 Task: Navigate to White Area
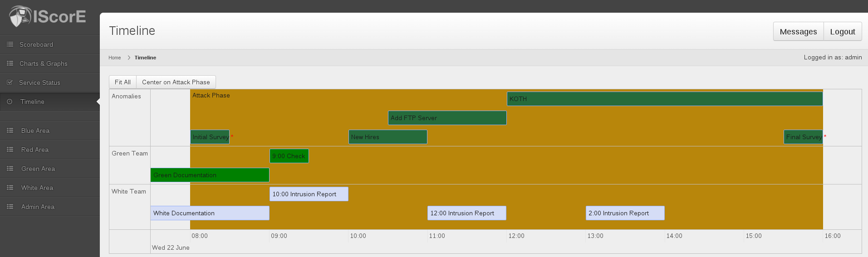[50, 188]
